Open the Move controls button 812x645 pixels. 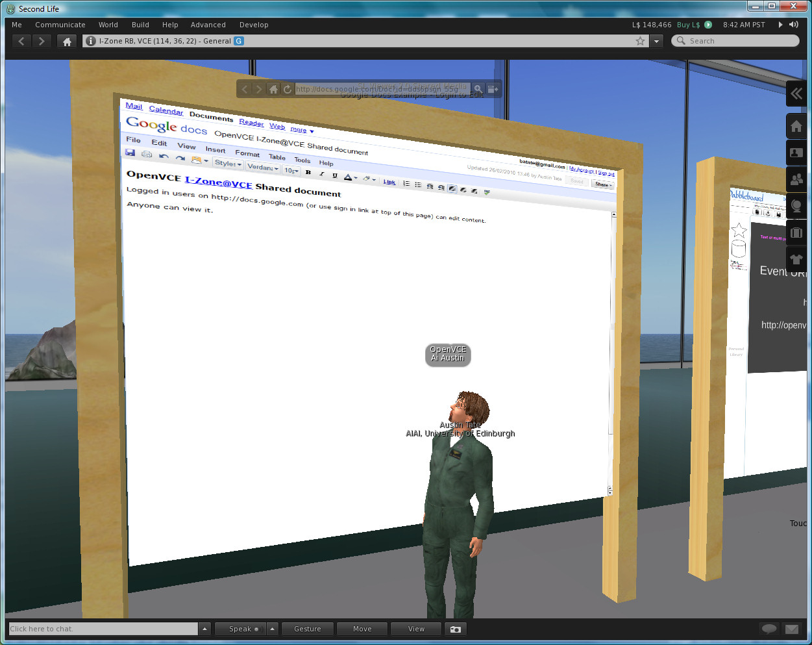tap(362, 629)
